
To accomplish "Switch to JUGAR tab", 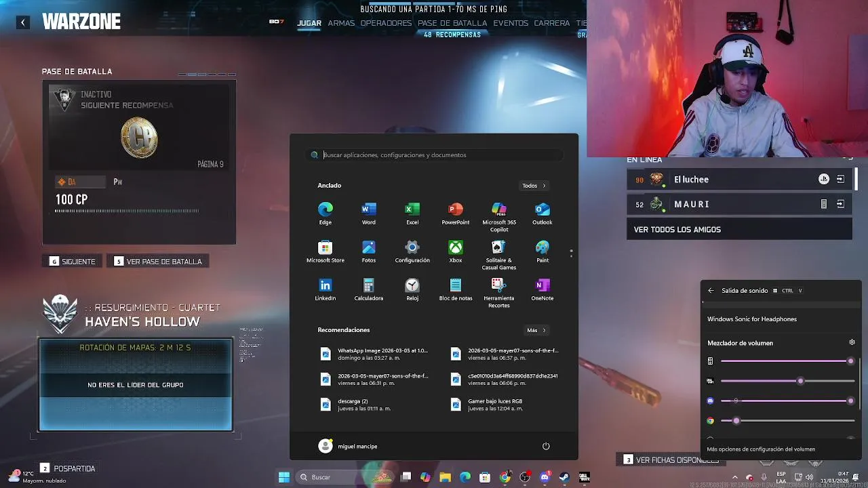I will point(309,23).
